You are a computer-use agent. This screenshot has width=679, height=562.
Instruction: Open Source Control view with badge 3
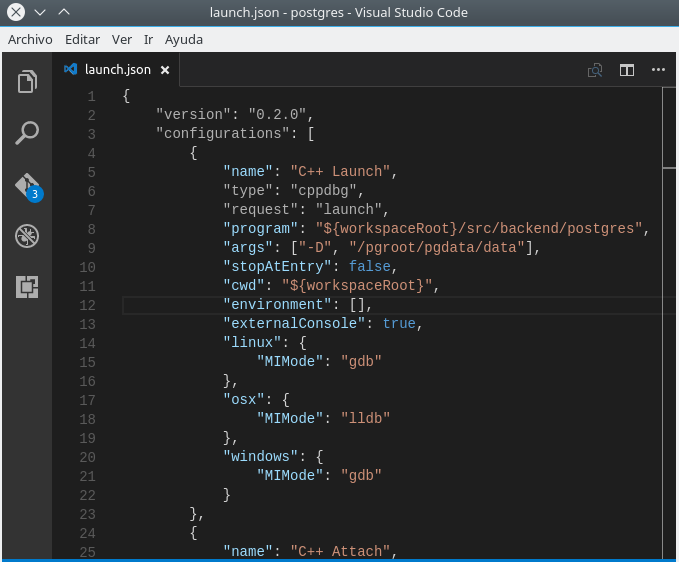pos(26,186)
